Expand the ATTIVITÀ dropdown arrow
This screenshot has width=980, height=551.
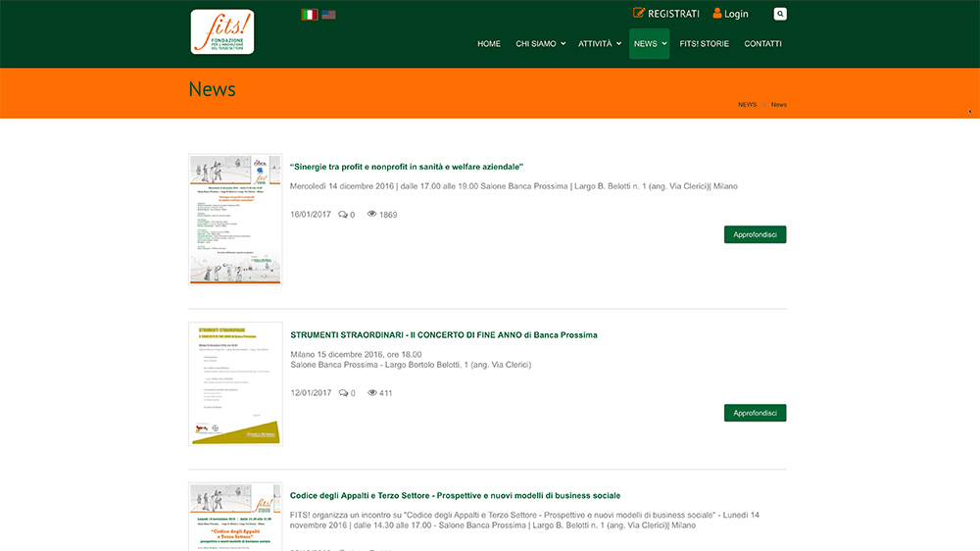(x=618, y=44)
